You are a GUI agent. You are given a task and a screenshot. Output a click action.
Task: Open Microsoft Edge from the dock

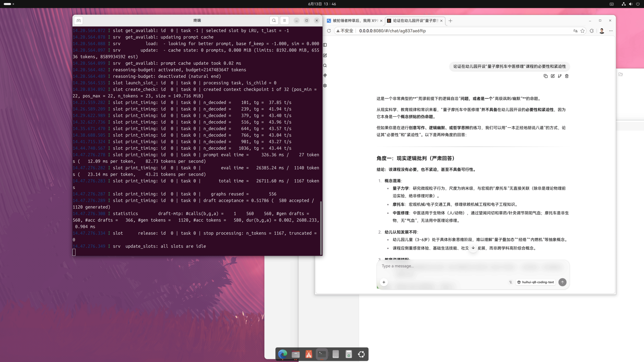point(282,354)
